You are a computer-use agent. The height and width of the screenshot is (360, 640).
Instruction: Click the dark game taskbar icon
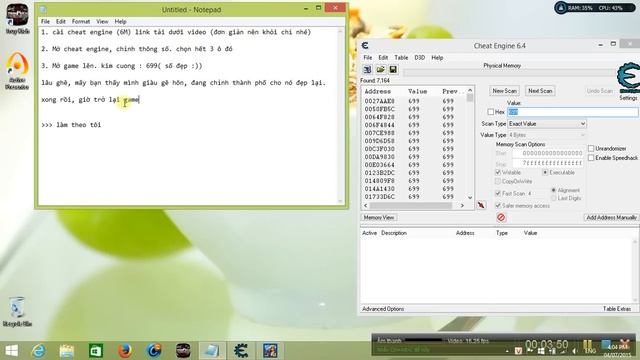click(x=183, y=351)
